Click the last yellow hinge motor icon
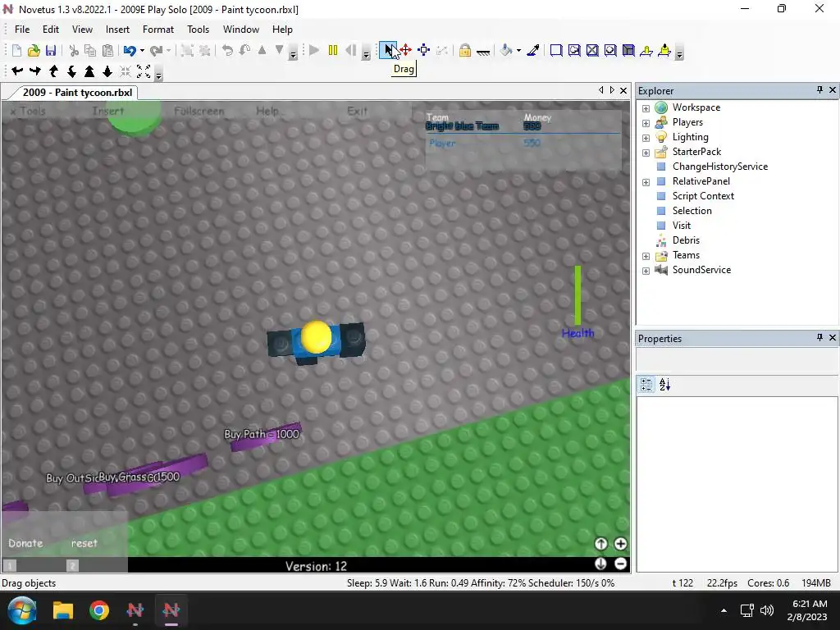 pos(664,50)
